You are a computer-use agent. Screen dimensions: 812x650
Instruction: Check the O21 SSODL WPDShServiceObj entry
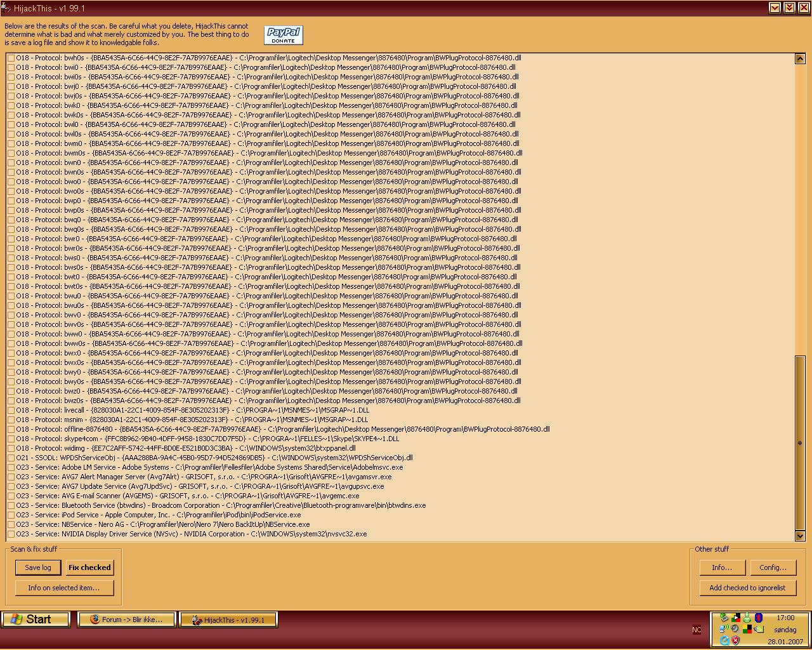[x=11, y=458]
